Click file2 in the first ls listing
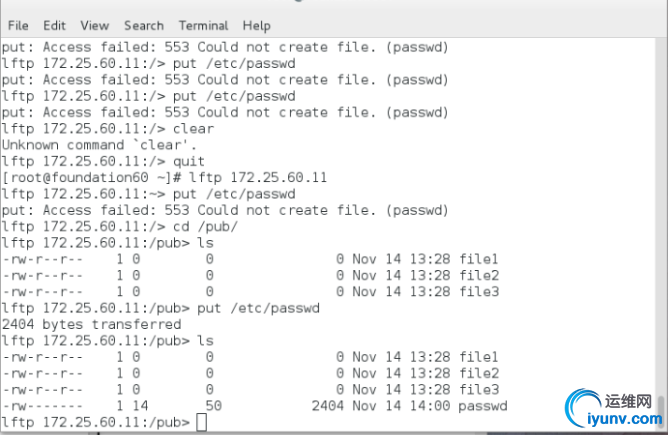668x435 pixels. coord(479,275)
